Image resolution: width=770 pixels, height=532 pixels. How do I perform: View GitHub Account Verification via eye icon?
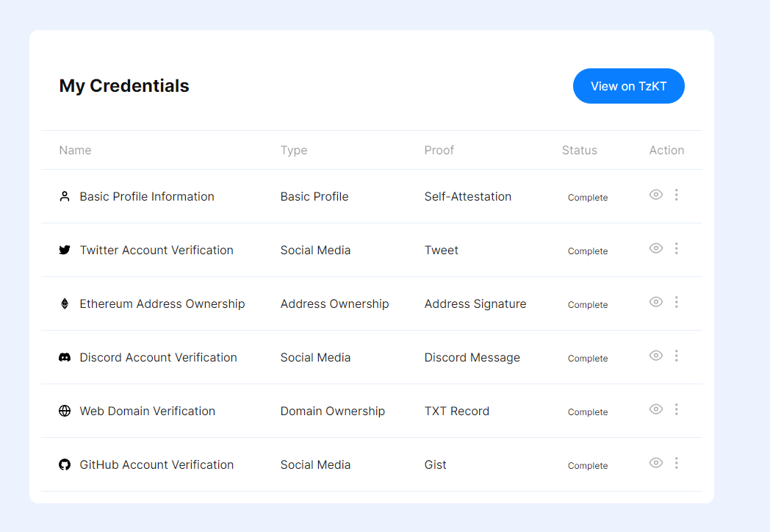coord(656,462)
